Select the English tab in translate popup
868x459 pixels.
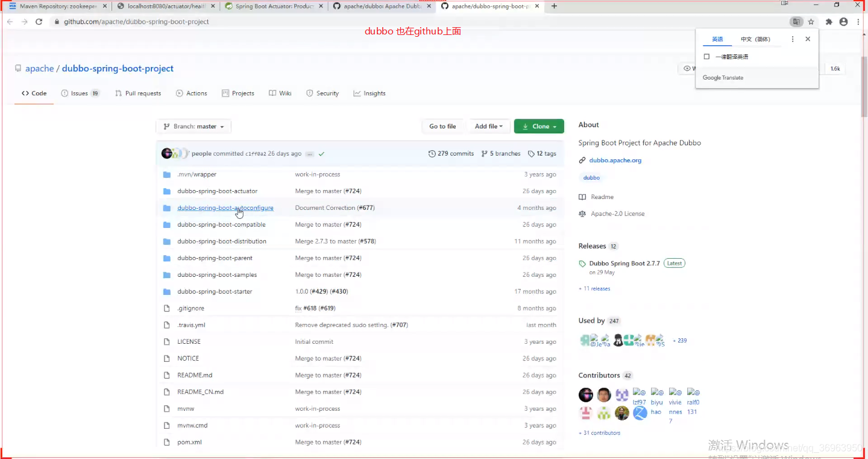tap(717, 39)
